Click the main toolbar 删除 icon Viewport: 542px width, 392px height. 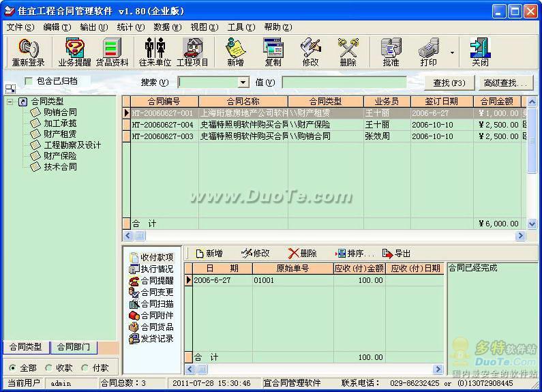[x=348, y=52]
